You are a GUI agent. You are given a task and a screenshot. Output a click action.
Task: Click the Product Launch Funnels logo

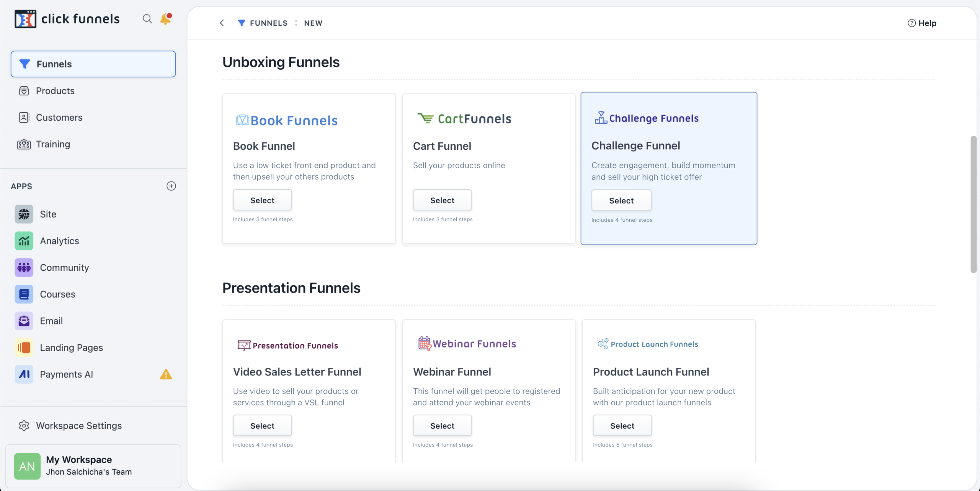[x=648, y=344]
